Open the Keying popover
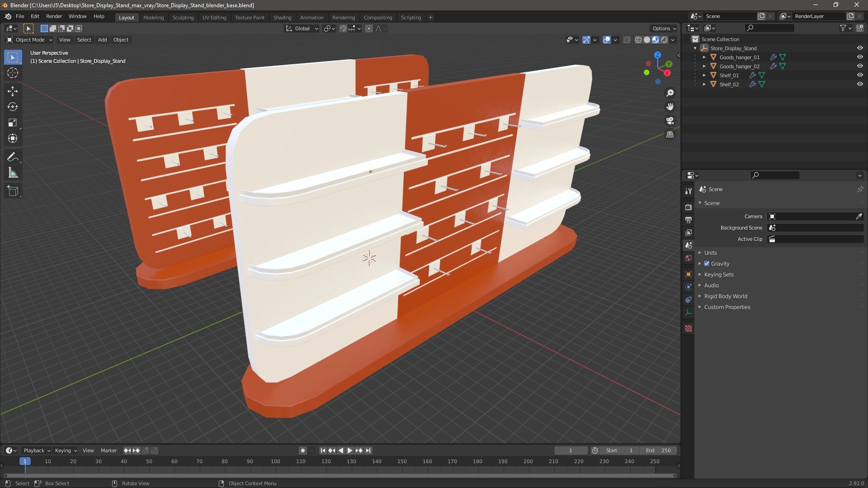The image size is (868, 488). 66,450
